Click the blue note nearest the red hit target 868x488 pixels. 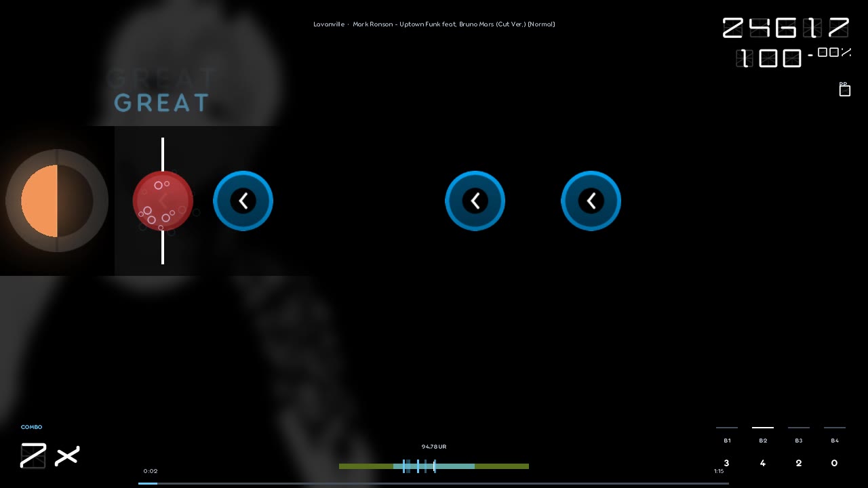point(243,201)
